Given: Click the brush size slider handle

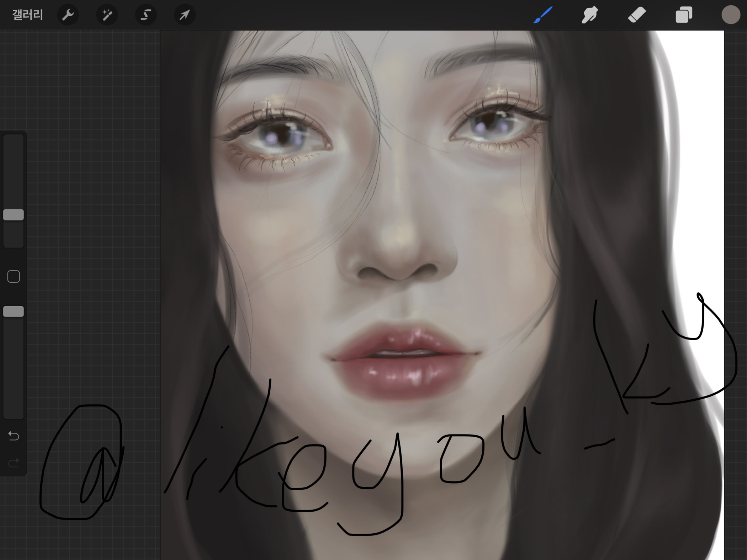Looking at the screenshot, I should pyautogui.click(x=14, y=215).
